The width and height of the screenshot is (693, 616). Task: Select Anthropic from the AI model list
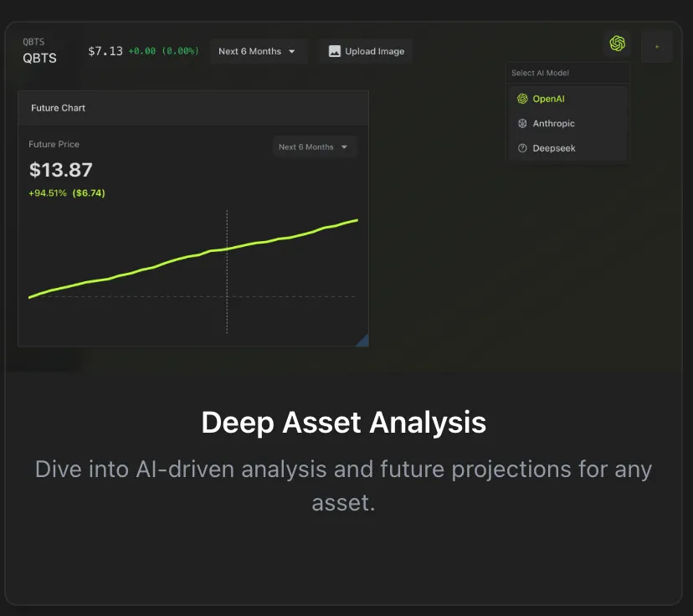pos(568,124)
